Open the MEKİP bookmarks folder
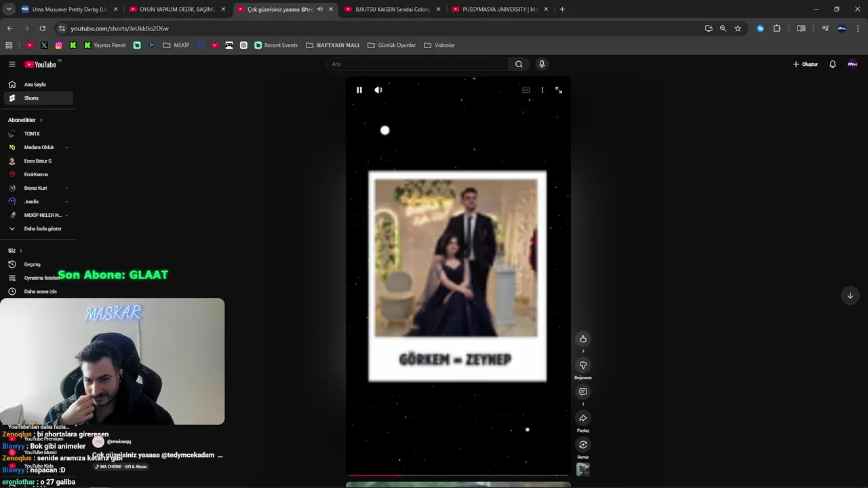 coord(176,45)
